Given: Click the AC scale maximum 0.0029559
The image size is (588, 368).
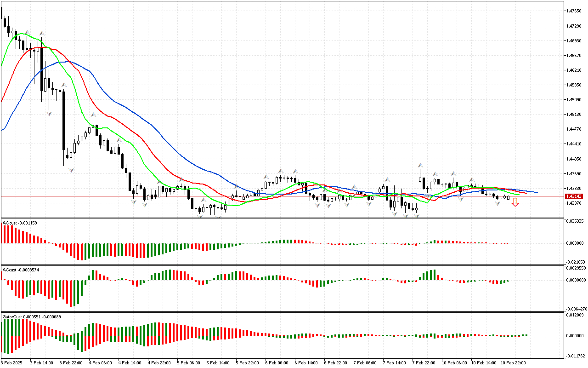Looking at the screenshot, I should point(576,268).
